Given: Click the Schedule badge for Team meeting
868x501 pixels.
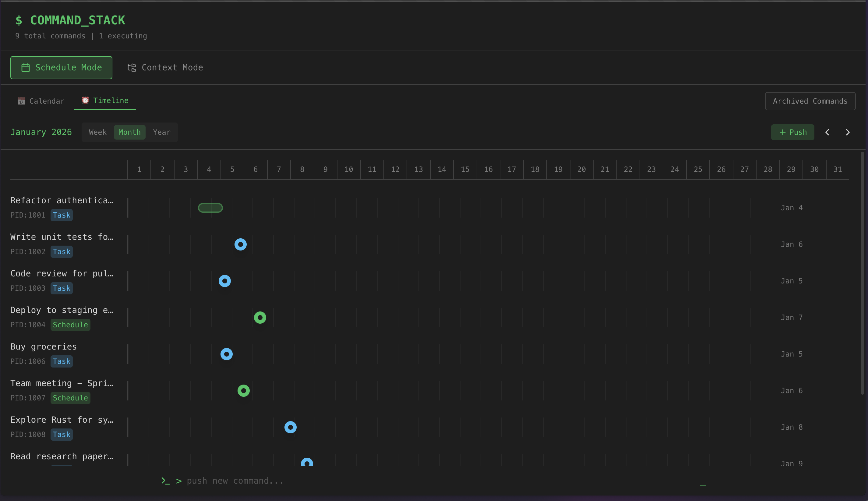Looking at the screenshot, I should 70,398.
